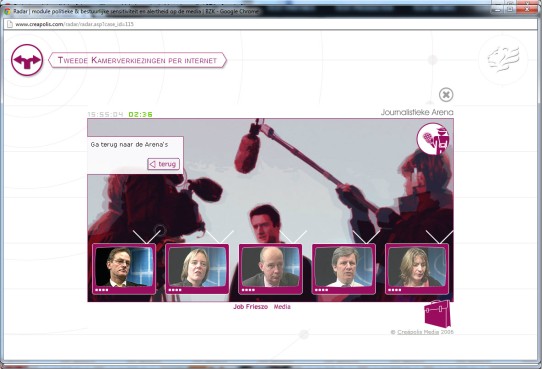
Task: Click the antenna on the first TV thumbnail
Action: tap(147, 237)
